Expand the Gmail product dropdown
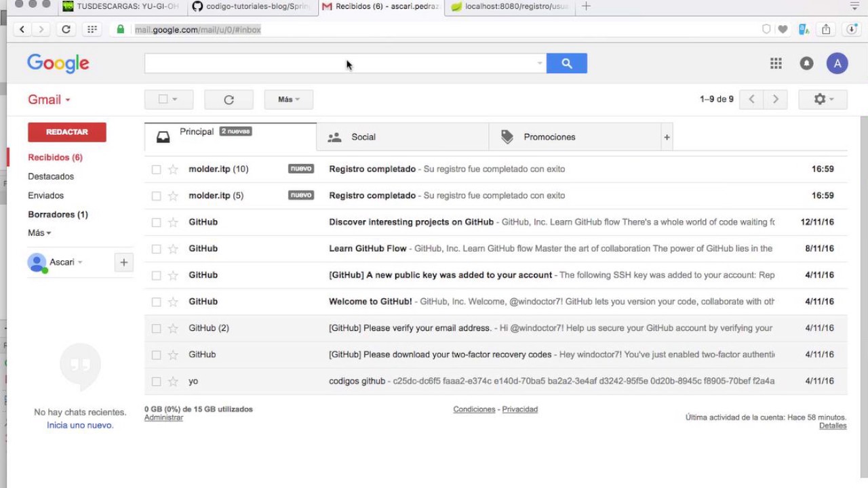Image resolution: width=868 pixels, height=488 pixels. click(49, 100)
